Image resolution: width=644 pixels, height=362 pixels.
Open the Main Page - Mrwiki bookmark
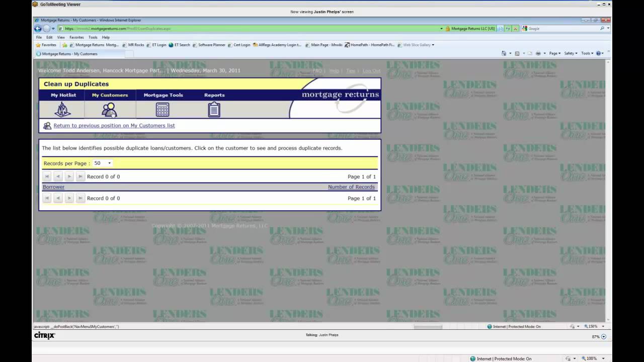(324, 45)
